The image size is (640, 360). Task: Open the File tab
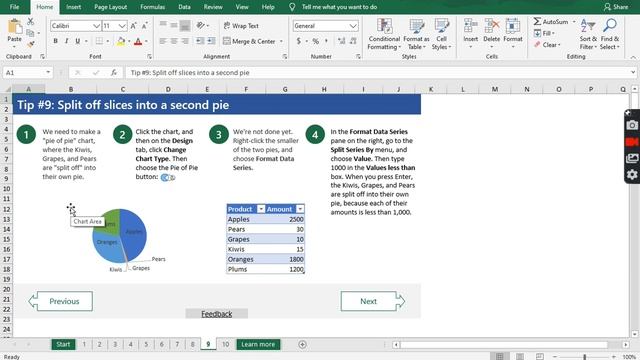tap(14, 7)
